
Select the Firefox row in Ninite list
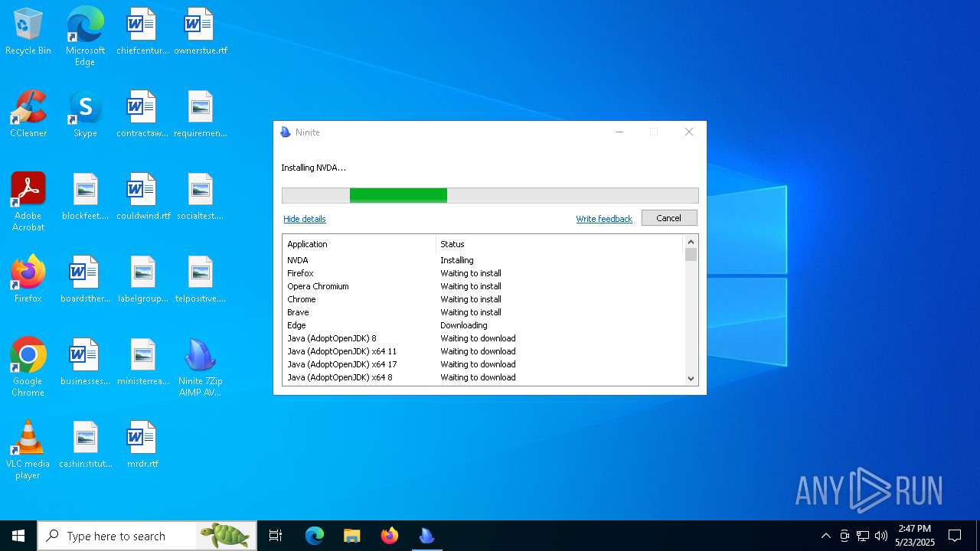click(482, 273)
